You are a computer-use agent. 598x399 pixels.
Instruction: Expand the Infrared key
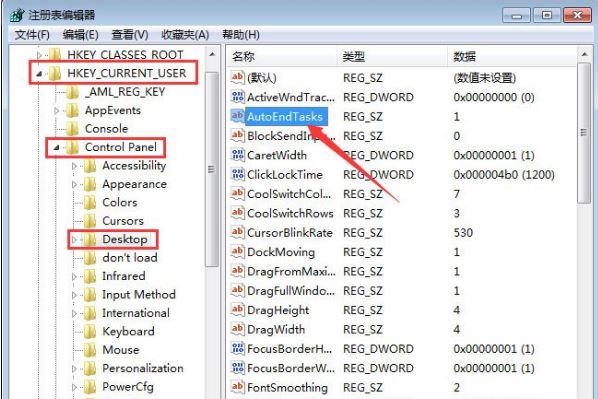[74, 276]
